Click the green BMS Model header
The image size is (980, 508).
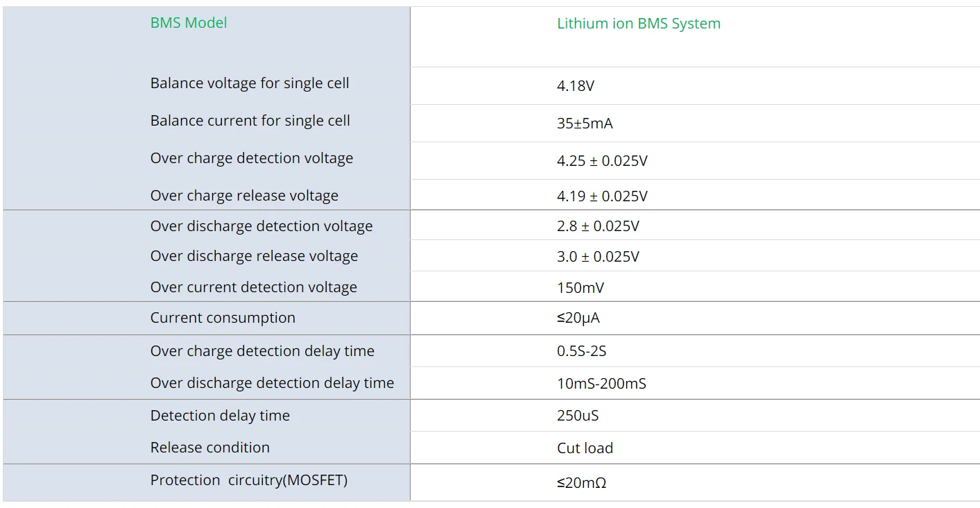pyautogui.click(x=189, y=23)
